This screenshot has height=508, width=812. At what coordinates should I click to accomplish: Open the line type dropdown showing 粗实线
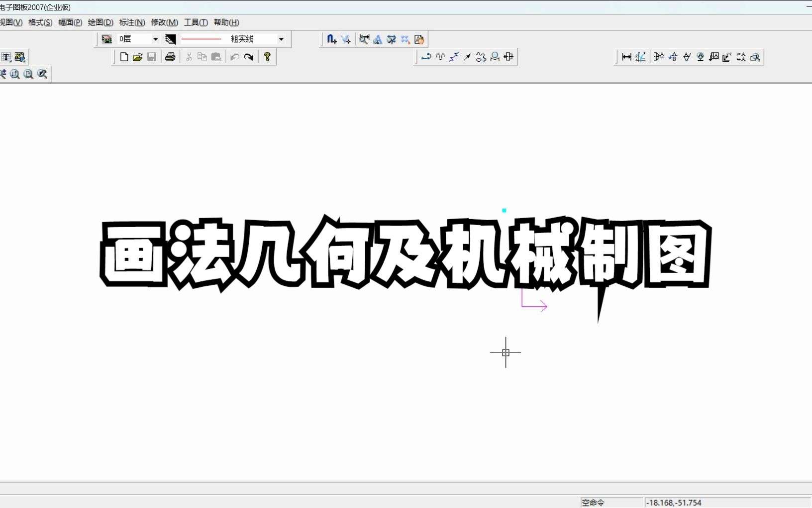281,39
